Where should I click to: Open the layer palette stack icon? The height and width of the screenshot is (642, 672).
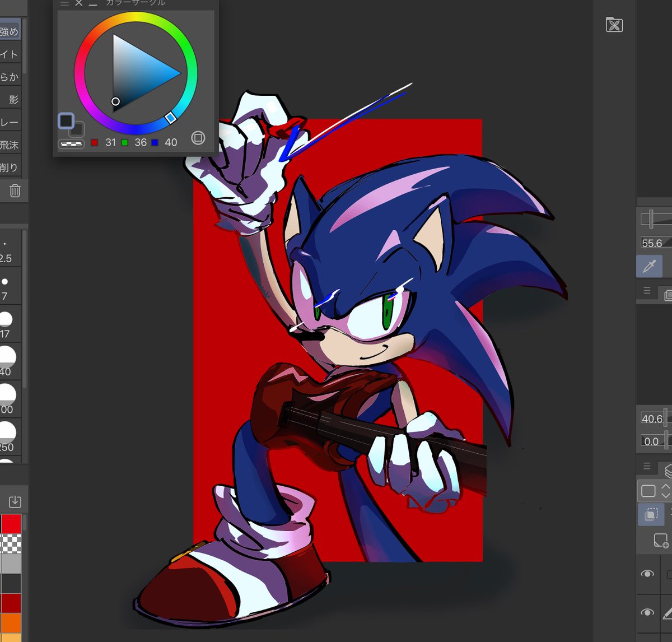[667, 469]
